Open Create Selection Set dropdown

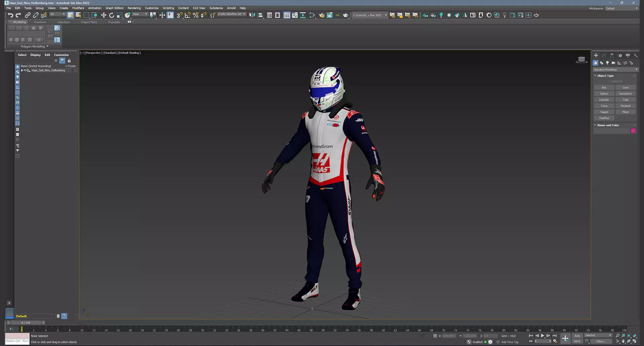pos(231,14)
